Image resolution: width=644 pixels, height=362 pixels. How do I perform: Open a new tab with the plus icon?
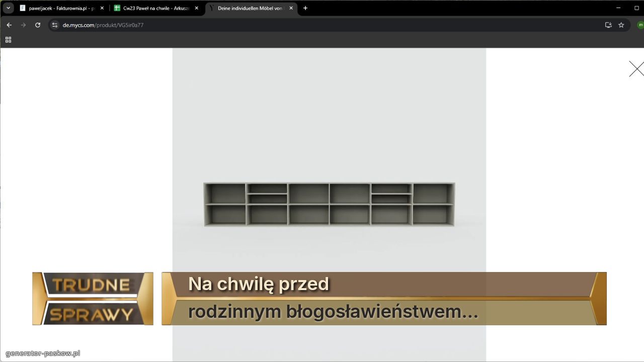click(305, 8)
